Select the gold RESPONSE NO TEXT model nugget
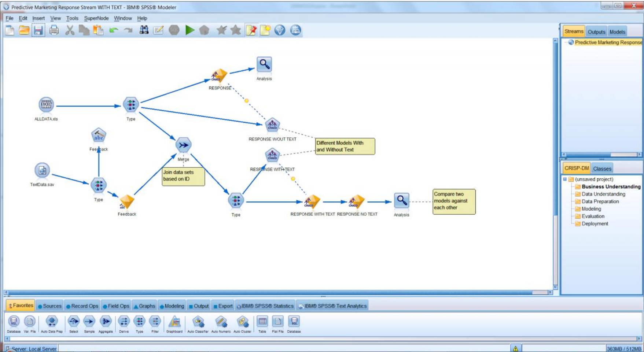 [356, 201]
